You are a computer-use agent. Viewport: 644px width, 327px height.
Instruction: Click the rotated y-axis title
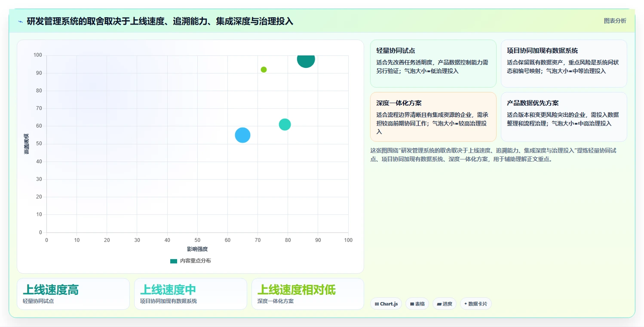[x=27, y=144]
